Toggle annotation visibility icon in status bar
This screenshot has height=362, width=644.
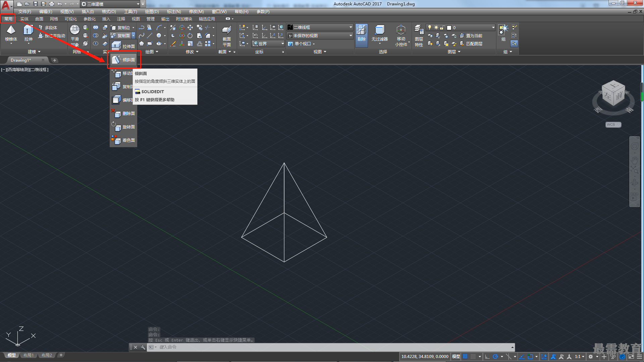553,357
